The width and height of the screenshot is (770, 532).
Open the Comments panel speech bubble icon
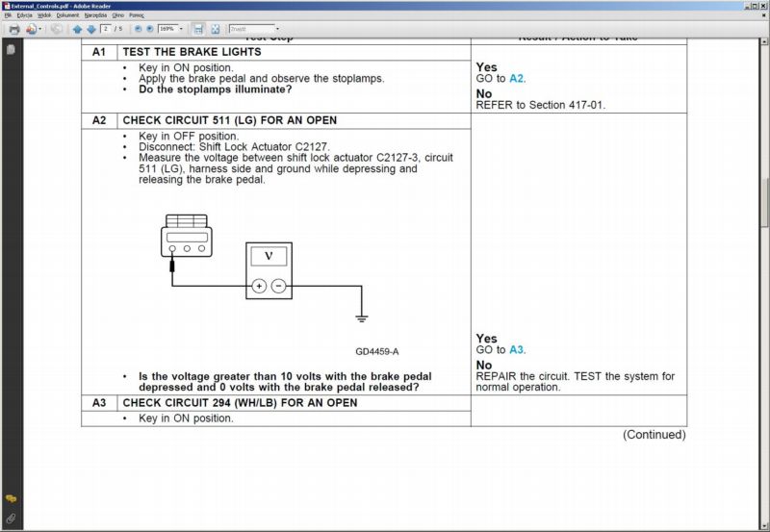11,499
